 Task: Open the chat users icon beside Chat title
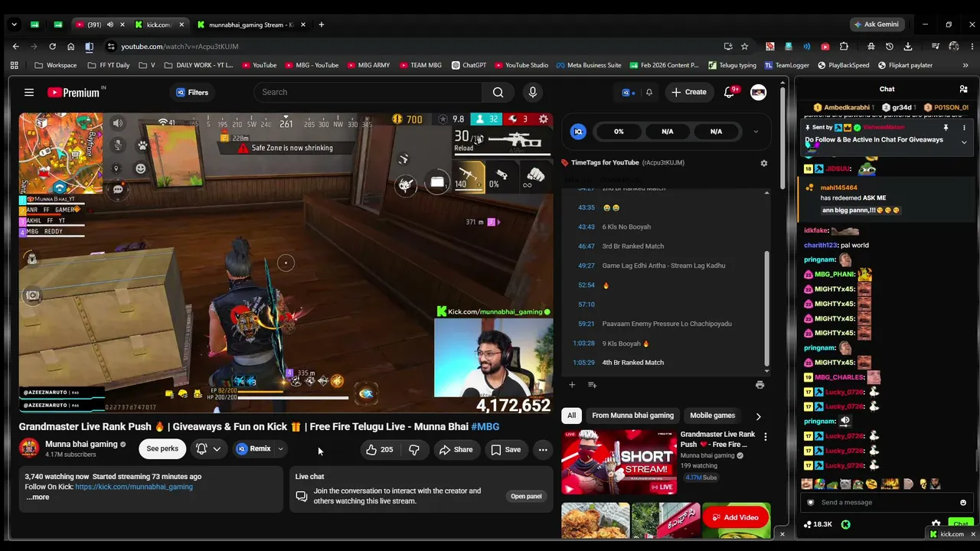pos(963,90)
